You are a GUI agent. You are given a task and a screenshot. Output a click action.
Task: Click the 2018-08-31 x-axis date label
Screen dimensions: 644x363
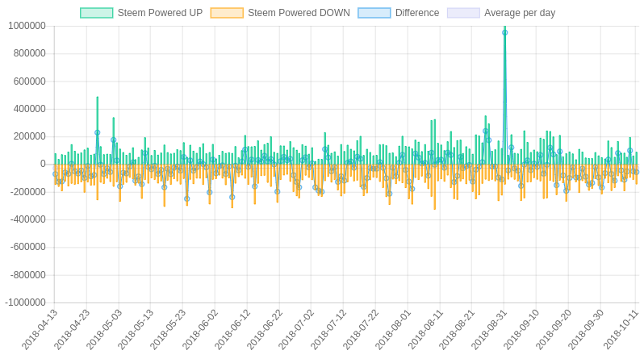point(489,330)
